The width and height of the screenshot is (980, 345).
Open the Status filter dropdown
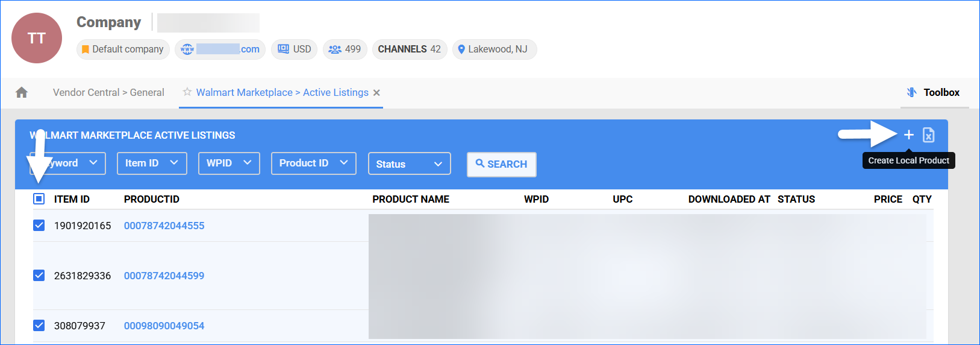point(409,164)
